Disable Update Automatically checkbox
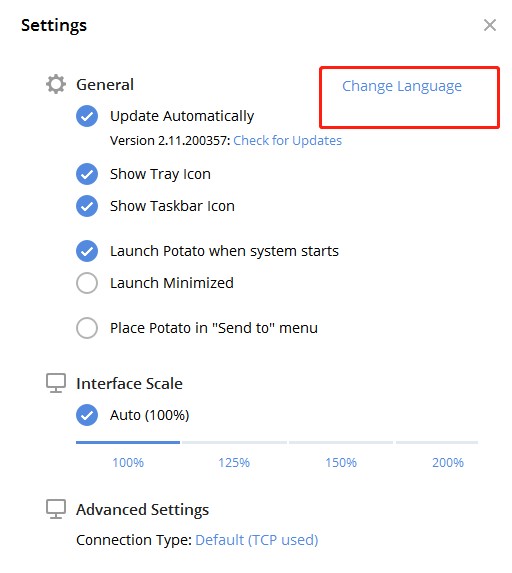The image size is (512, 573). coord(87,116)
